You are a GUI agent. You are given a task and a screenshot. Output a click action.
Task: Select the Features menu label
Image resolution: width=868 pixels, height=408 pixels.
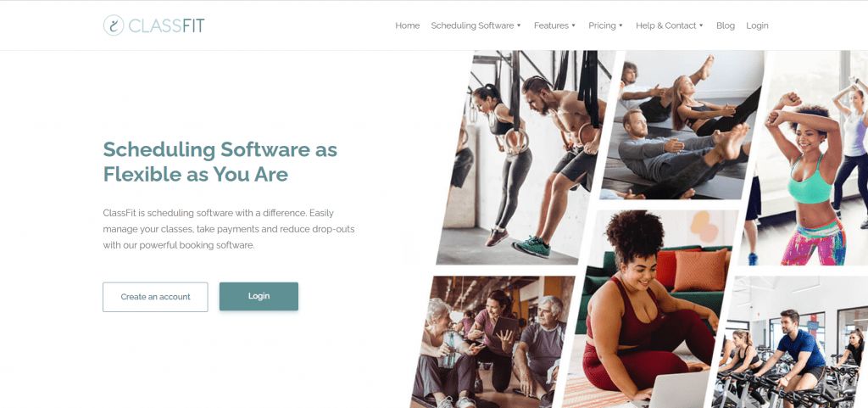551,25
